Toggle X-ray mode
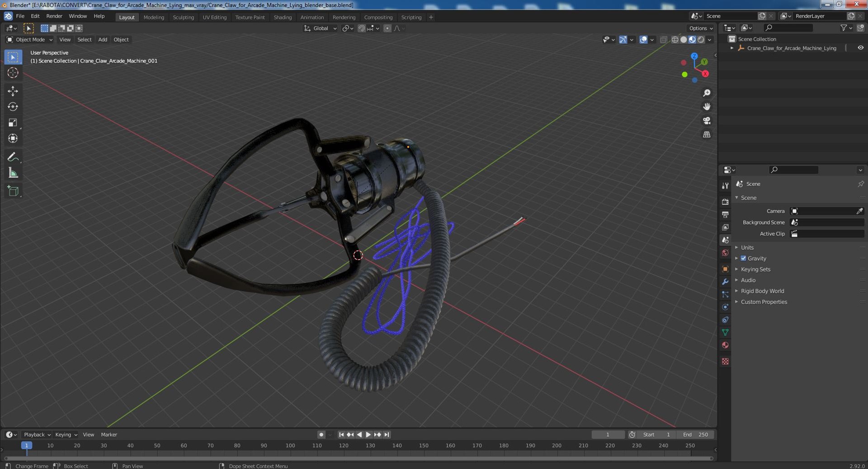 tap(663, 40)
